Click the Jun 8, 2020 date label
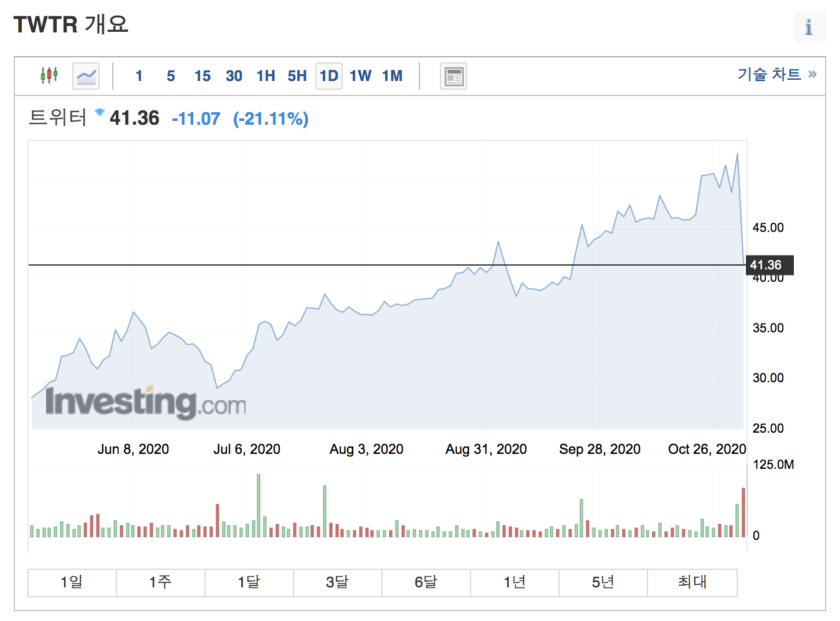This screenshot has height=621, width=840. pyautogui.click(x=133, y=449)
